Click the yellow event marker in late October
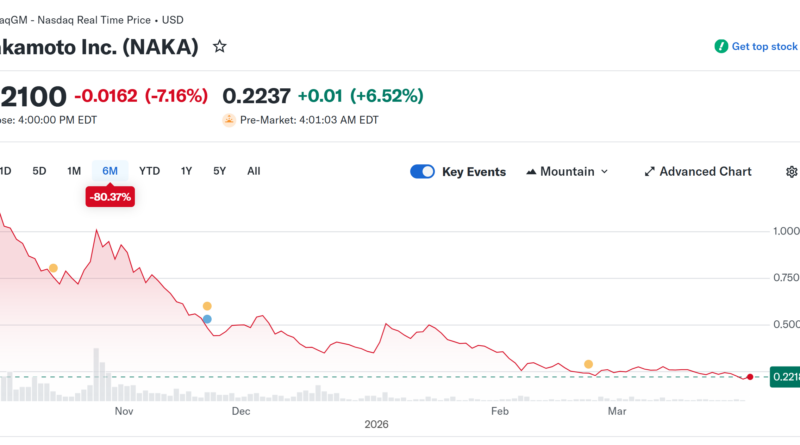 click(53, 268)
